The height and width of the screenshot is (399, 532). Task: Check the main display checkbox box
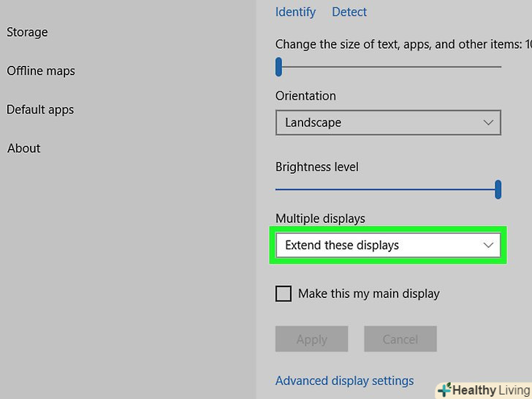284,294
